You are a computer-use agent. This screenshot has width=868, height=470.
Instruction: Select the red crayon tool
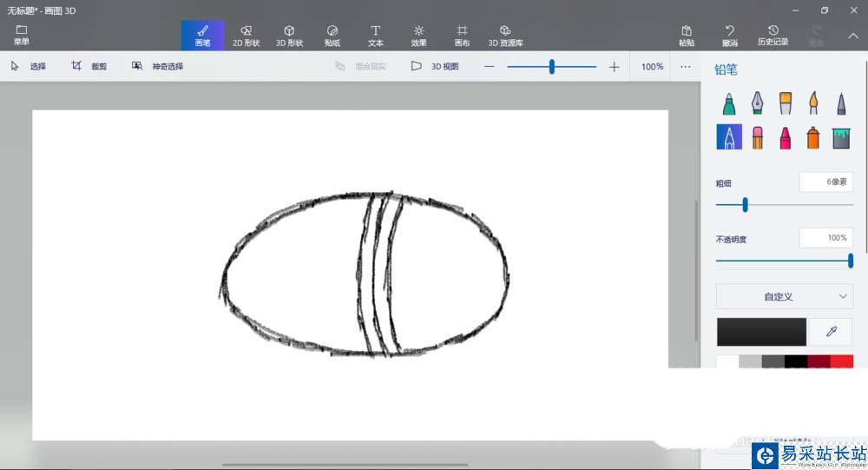coord(785,137)
